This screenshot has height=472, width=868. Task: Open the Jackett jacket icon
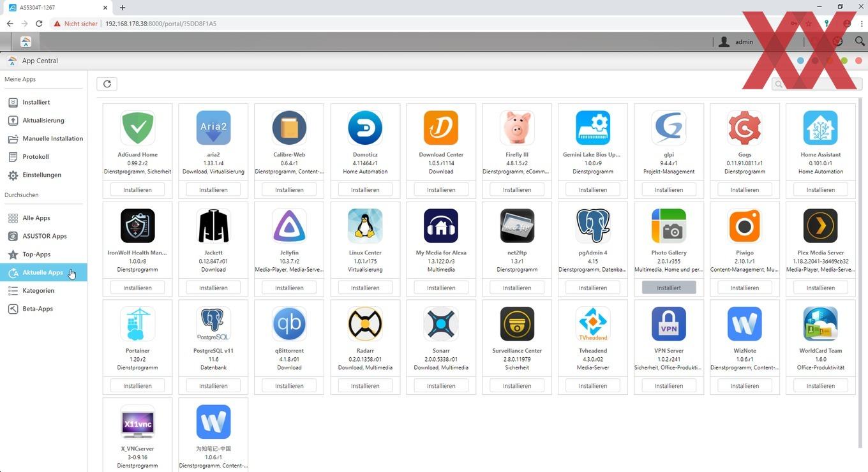click(x=213, y=226)
